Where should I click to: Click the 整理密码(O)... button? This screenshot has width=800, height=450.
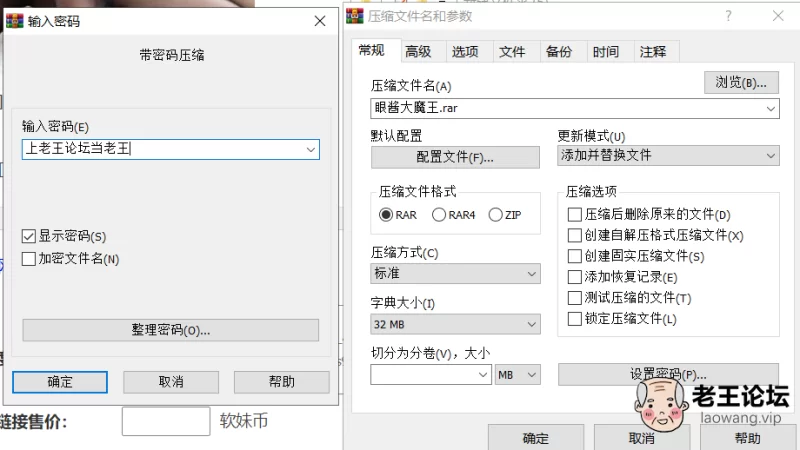click(x=170, y=330)
